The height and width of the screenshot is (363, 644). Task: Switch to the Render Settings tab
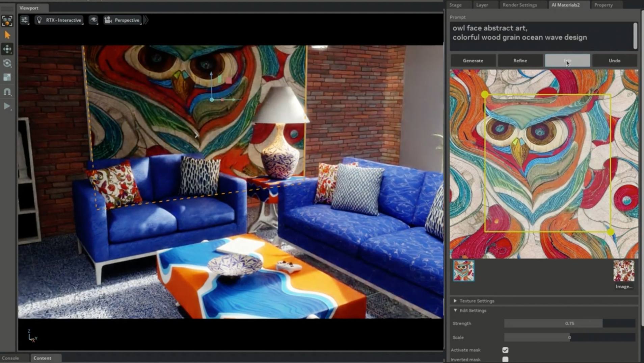click(519, 5)
